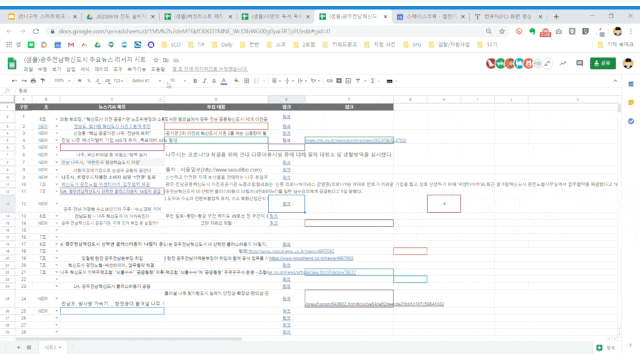Viewport: 640px width, 360px height.
Task: Expand the 8조 dropdown arrow in row 1
Action: pyautogui.click(x=57, y=119)
